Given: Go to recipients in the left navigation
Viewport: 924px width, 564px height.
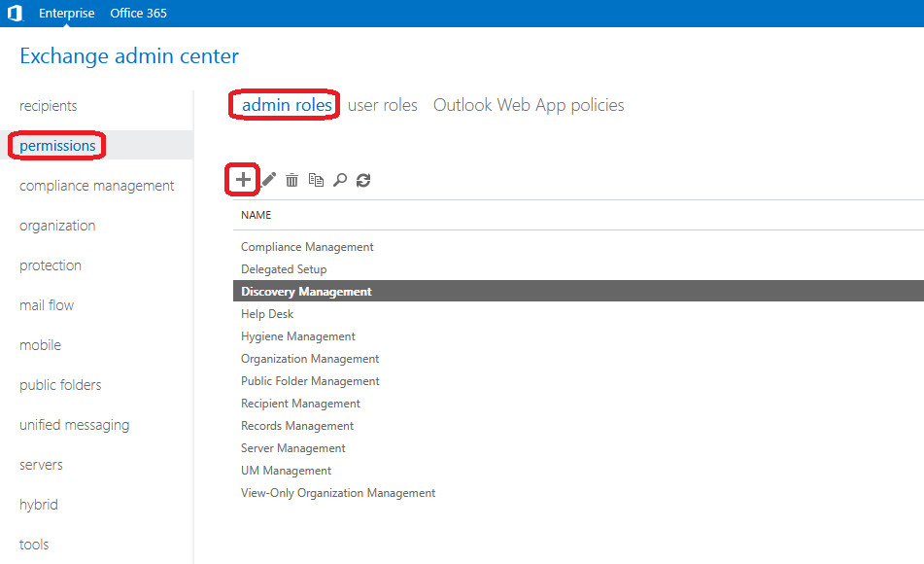Looking at the screenshot, I should click(49, 106).
